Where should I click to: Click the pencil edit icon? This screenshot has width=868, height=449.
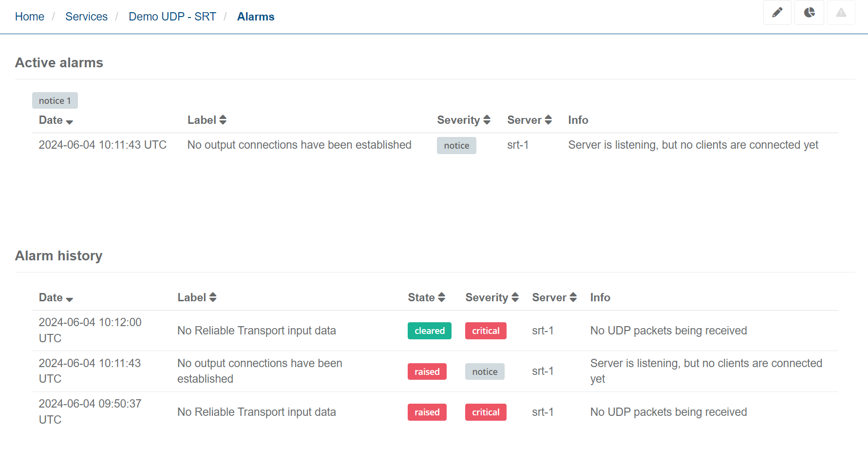point(777,13)
